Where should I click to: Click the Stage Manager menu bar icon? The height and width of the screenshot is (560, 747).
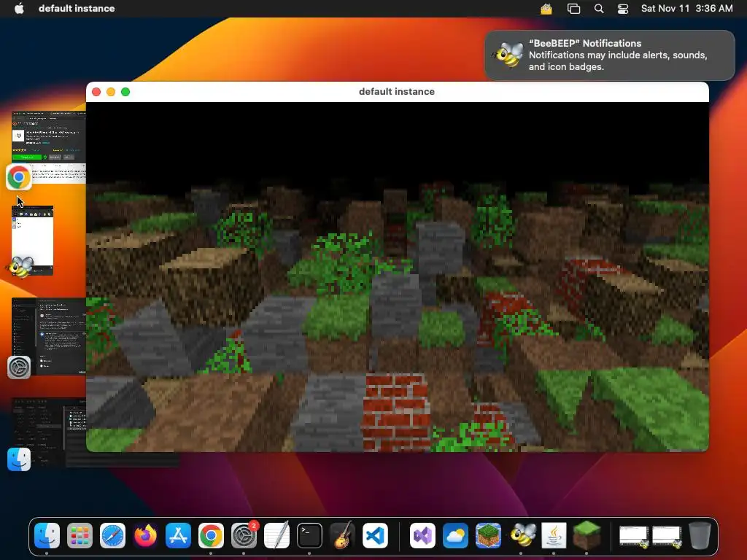click(573, 9)
